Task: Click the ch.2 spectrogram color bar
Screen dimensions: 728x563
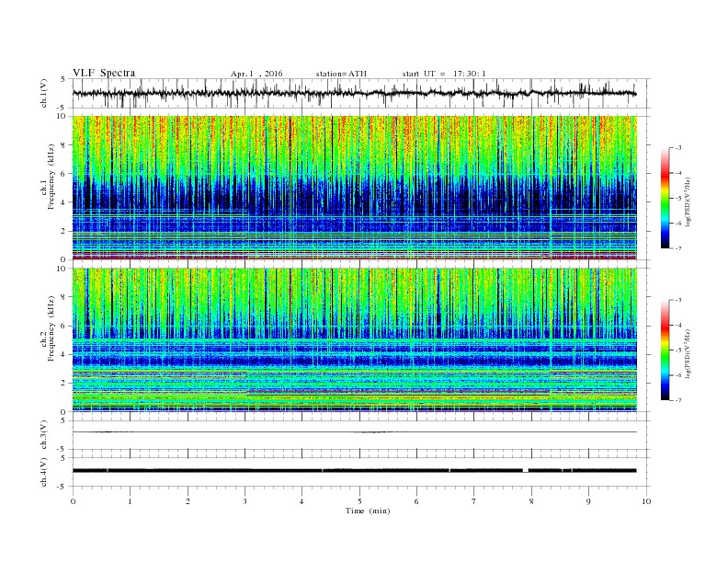Action: 665,350
